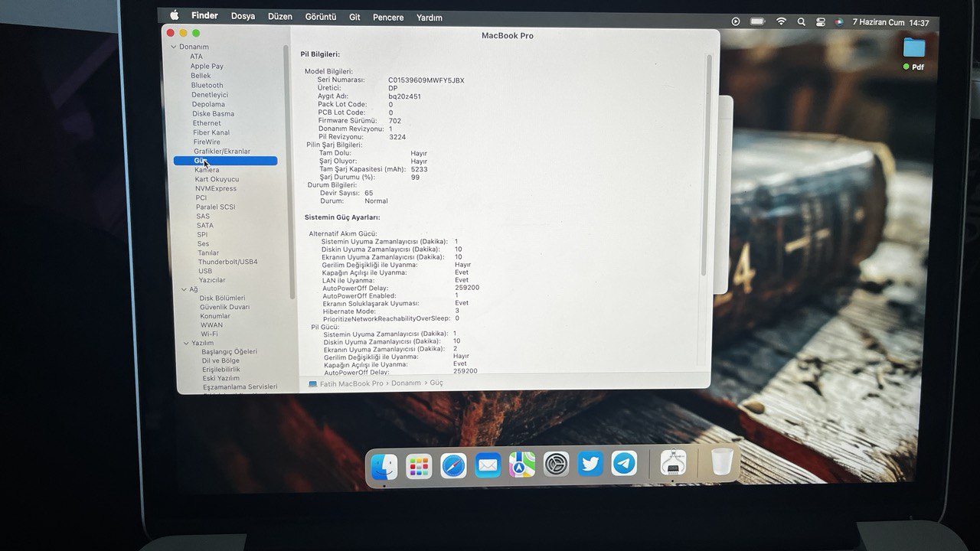Select Disk Bölümleri under Ağ

click(222, 298)
